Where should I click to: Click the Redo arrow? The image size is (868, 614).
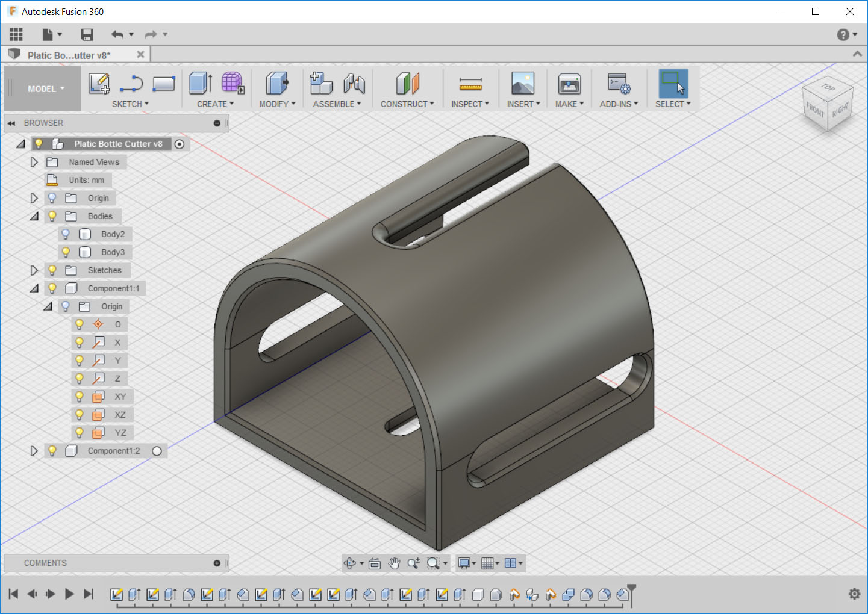point(151,34)
